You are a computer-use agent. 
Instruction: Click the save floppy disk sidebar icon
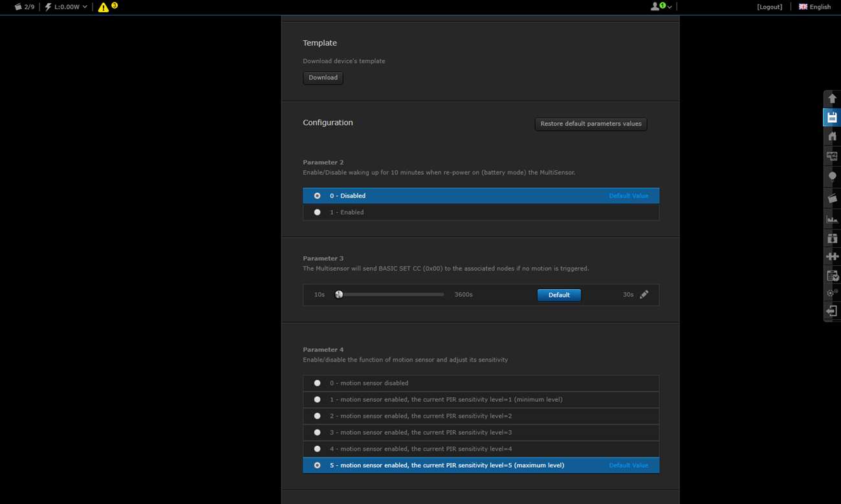(x=832, y=118)
